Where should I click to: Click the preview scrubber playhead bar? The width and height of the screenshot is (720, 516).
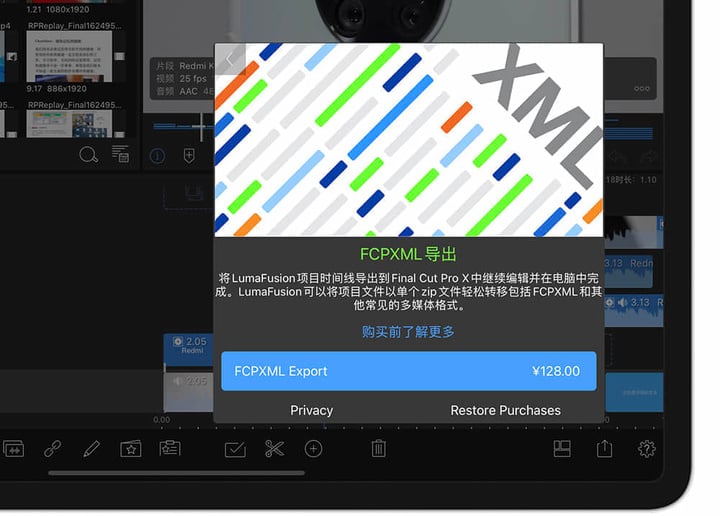(201, 126)
